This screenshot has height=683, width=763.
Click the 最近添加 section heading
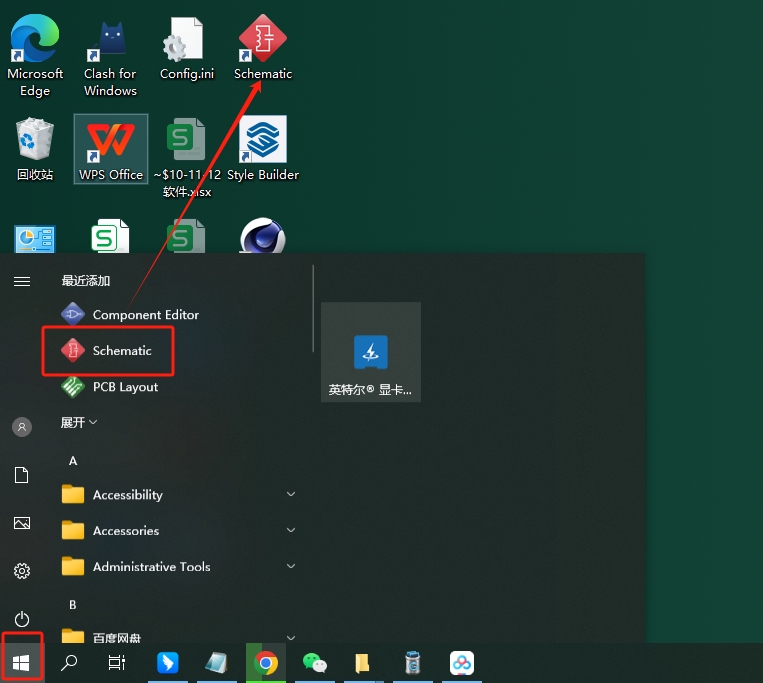click(86, 281)
